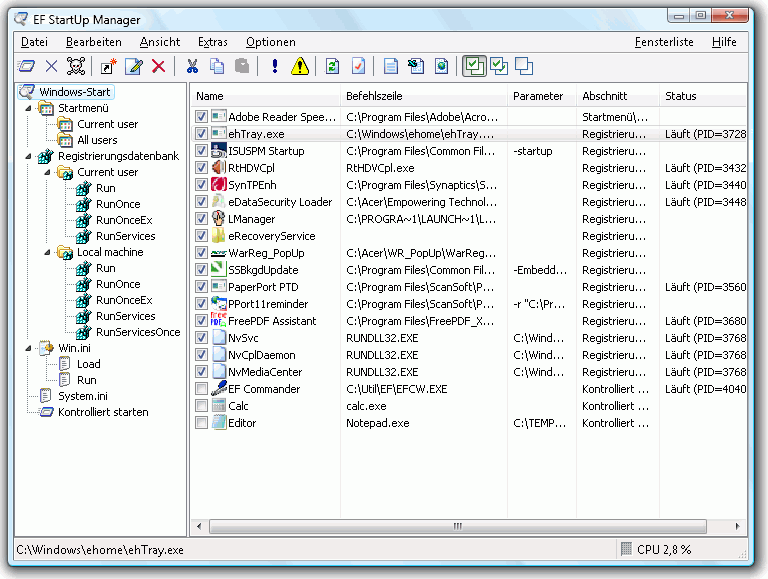The height and width of the screenshot is (579, 768).
Task: Sort list by Befehlszeile column header
Action: [373, 96]
